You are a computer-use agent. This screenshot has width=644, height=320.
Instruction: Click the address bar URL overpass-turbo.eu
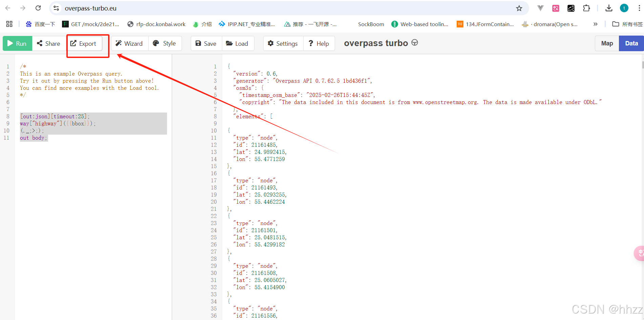pyautogui.click(x=90, y=8)
